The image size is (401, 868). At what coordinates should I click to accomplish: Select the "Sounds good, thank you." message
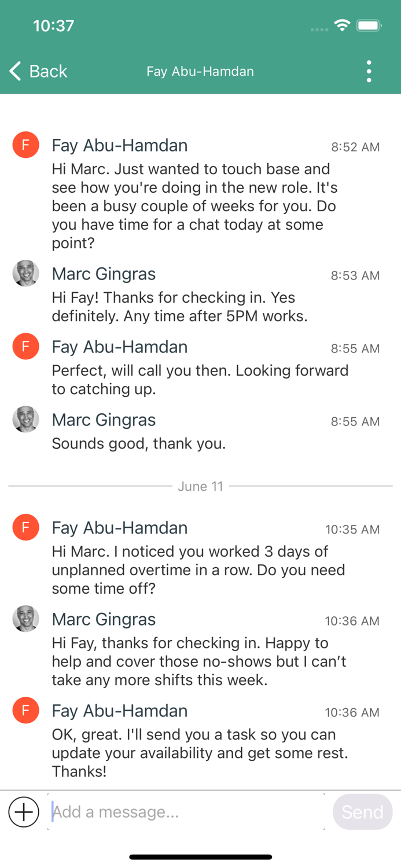139,444
